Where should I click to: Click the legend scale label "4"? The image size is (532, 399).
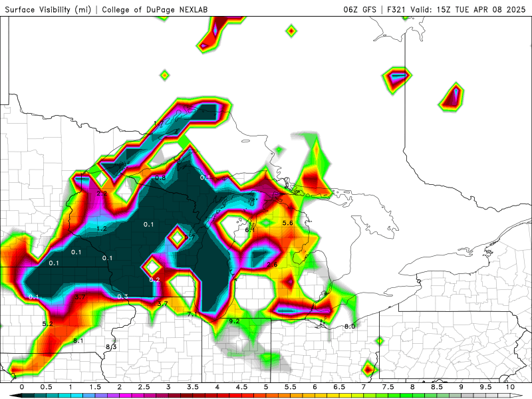[217, 387]
